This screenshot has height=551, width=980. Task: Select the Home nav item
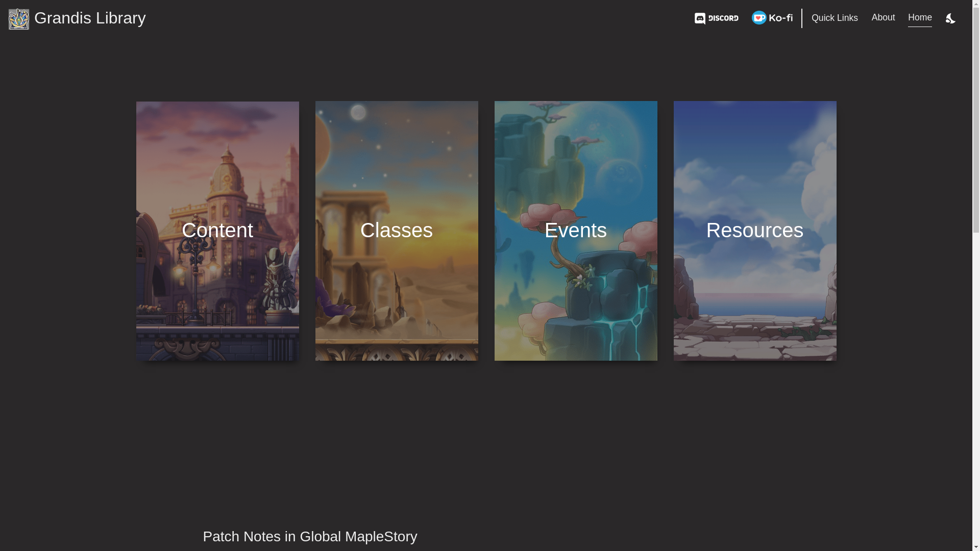(920, 17)
